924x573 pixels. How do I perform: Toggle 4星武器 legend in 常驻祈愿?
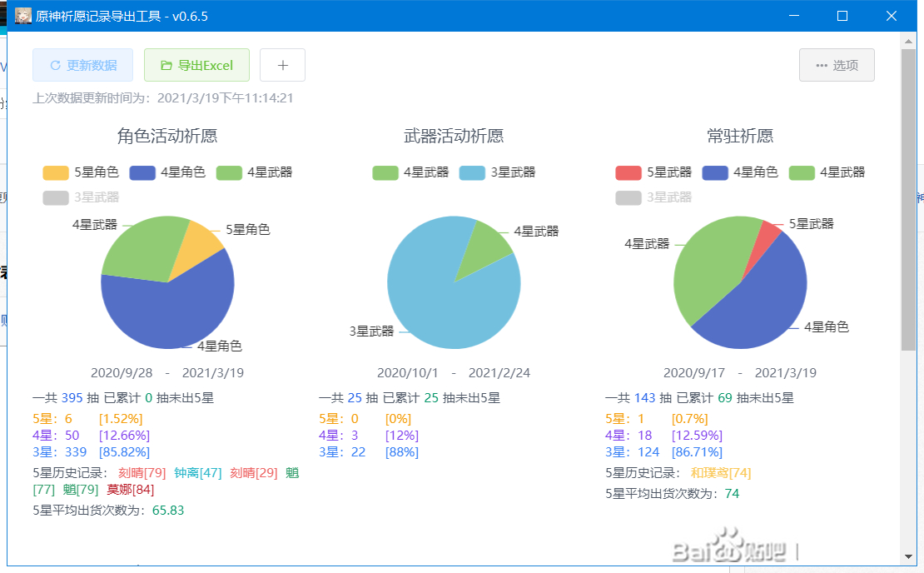click(827, 172)
